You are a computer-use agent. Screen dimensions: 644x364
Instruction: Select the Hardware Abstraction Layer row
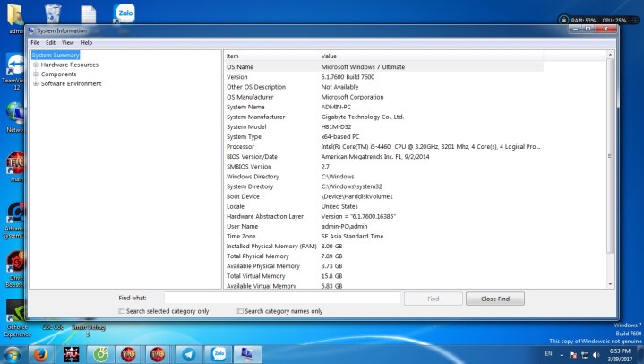pyautogui.click(x=383, y=216)
